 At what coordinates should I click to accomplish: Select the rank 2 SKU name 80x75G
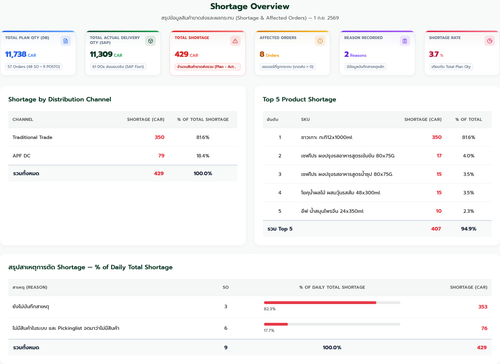pos(348,156)
